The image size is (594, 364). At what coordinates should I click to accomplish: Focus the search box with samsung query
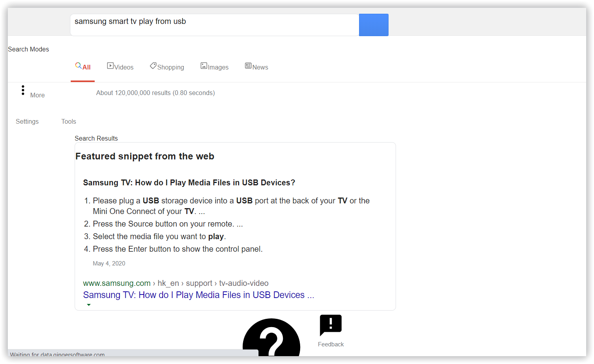tap(214, 25)
